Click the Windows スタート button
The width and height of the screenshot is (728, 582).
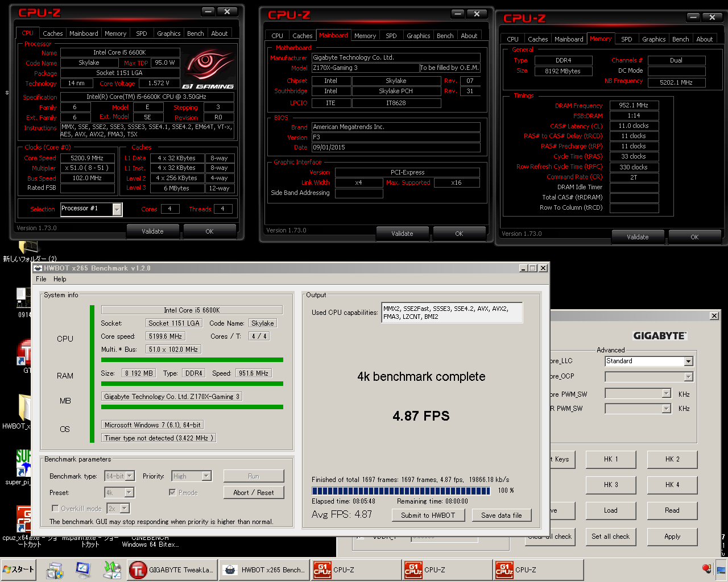19,569
